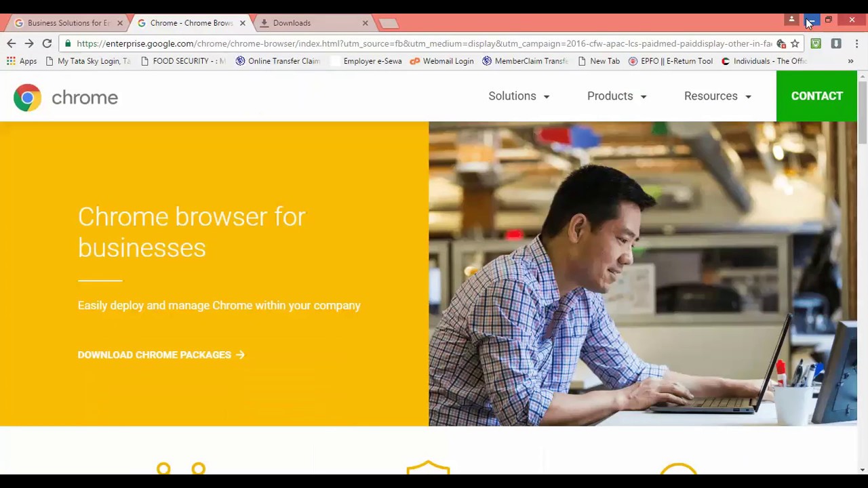Viewport: 868px width, 488px height.
Task: Click DOWNLOAD CHROME PACKAGES link
Action: click(161, 354)
